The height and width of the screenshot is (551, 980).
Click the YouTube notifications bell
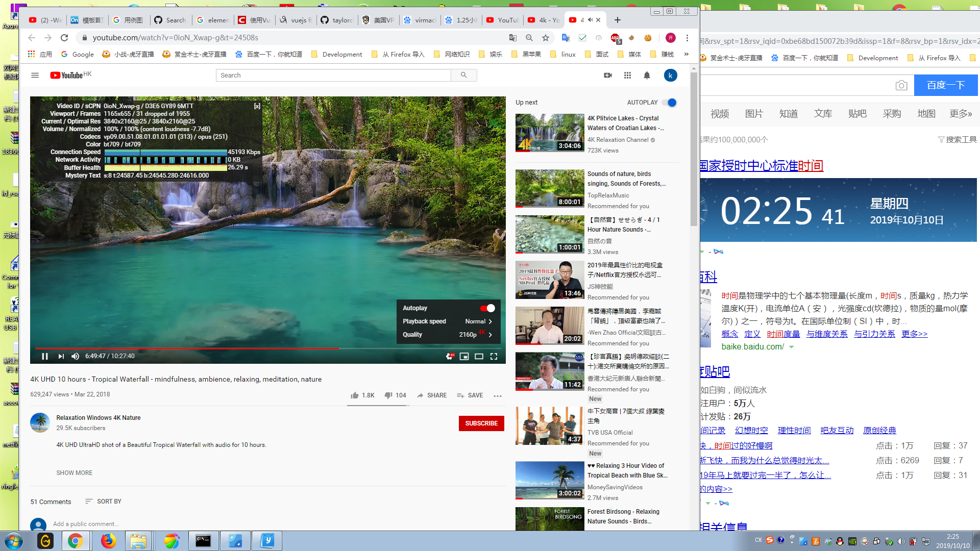click(647, 76)
